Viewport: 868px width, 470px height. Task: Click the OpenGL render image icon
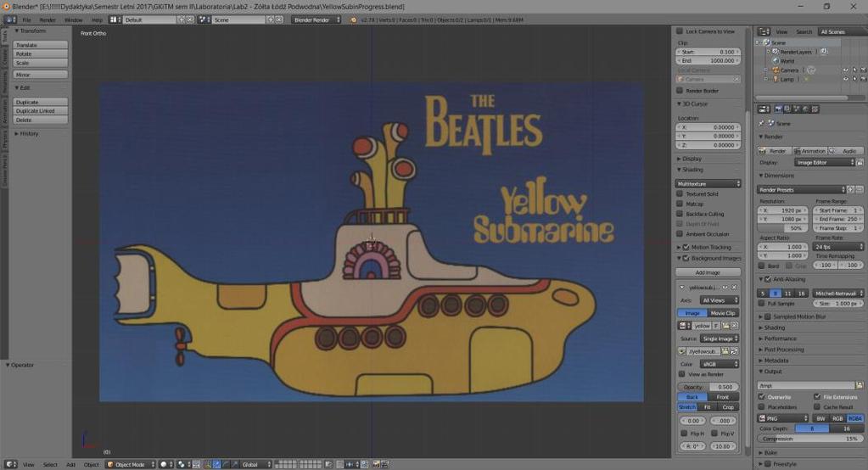pyautogui.click(x=377, y=464)
